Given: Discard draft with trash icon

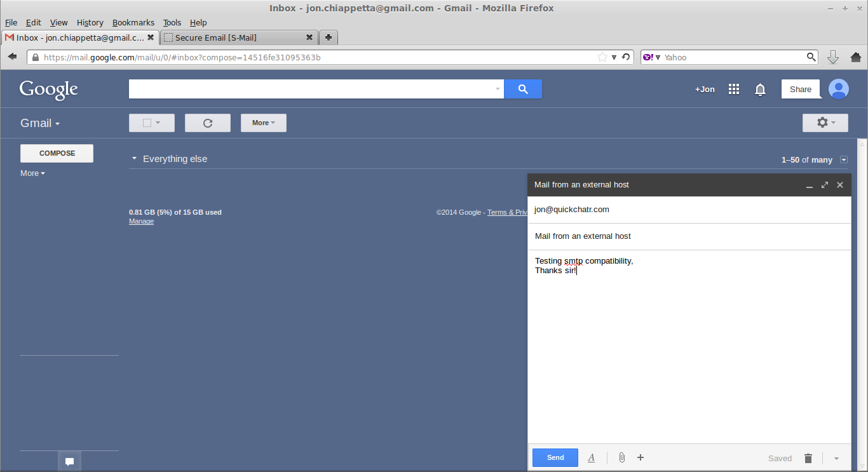Looking at the screenshot, I should tap(808, 458).
